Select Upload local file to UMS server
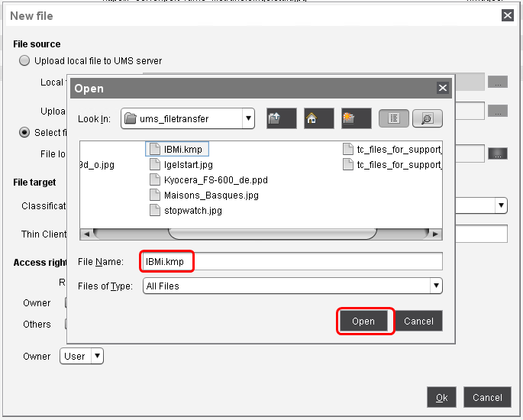 click(x=25, y=61)
